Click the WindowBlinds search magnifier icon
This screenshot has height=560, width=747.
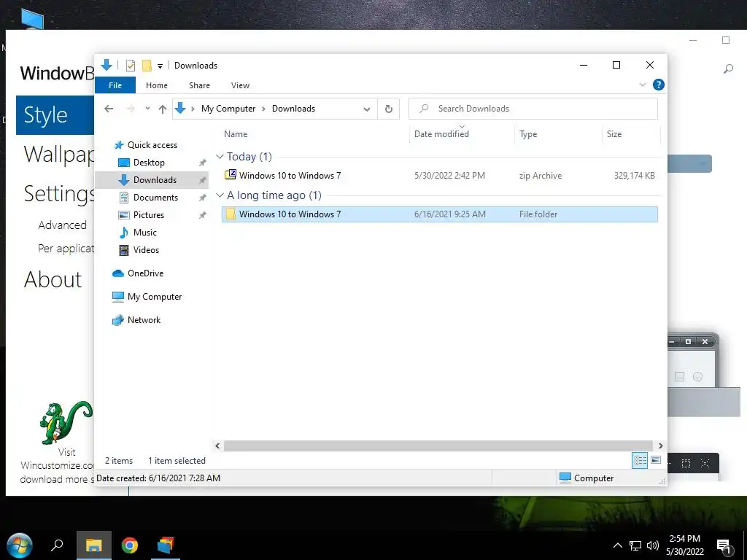(728, 69)
